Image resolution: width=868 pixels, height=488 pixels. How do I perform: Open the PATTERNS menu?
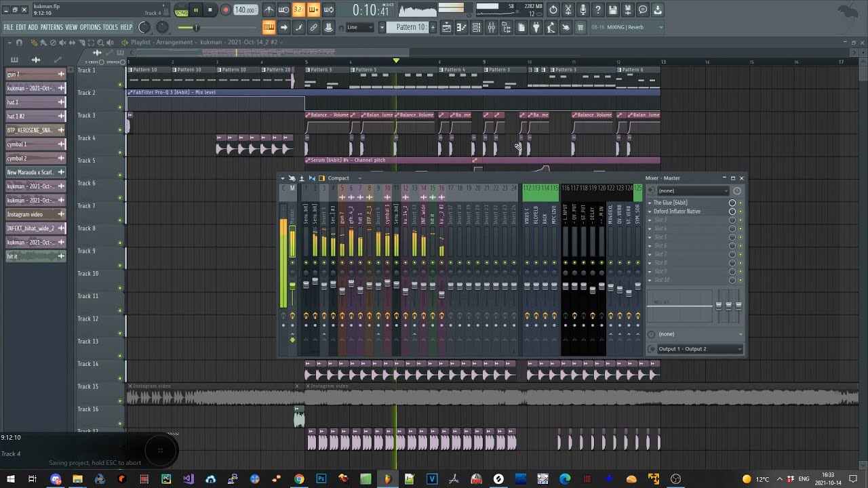pos(52,27)
